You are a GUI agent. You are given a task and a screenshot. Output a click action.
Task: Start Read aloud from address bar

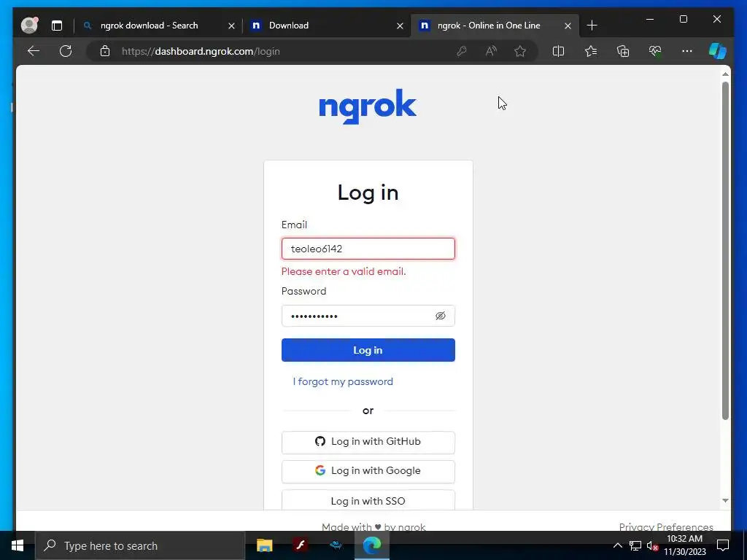[x=491, y=51]
